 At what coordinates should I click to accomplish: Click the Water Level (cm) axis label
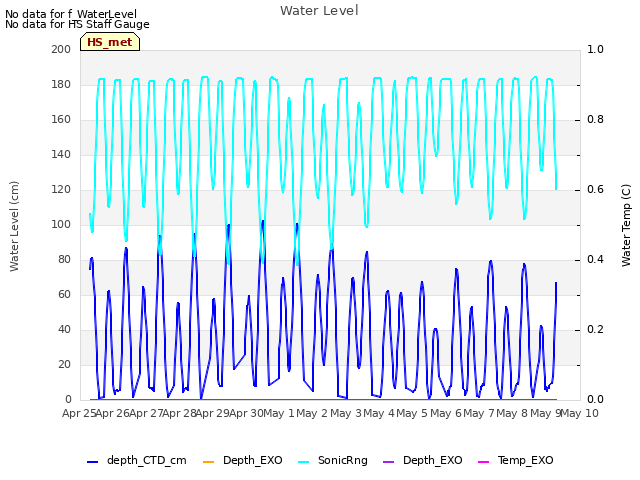click(14, 226)
